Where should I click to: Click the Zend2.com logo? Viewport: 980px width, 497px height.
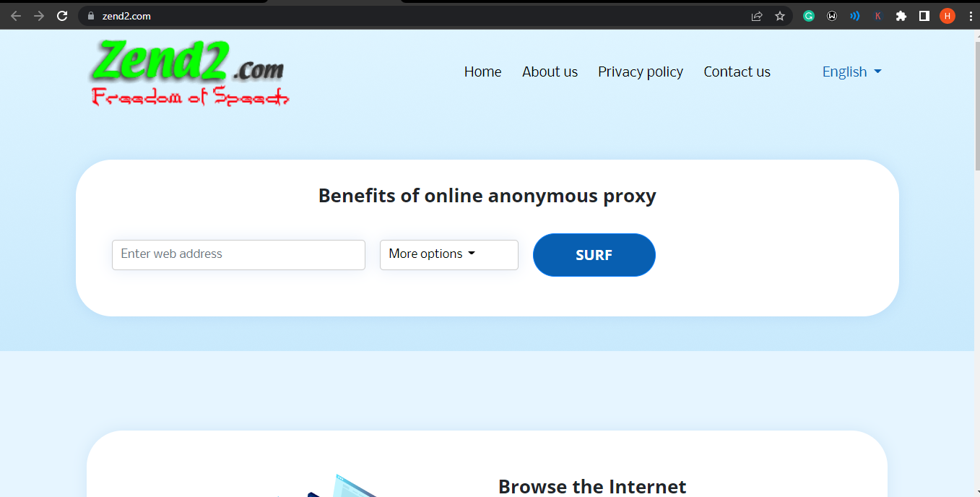(x=189, y=73)
